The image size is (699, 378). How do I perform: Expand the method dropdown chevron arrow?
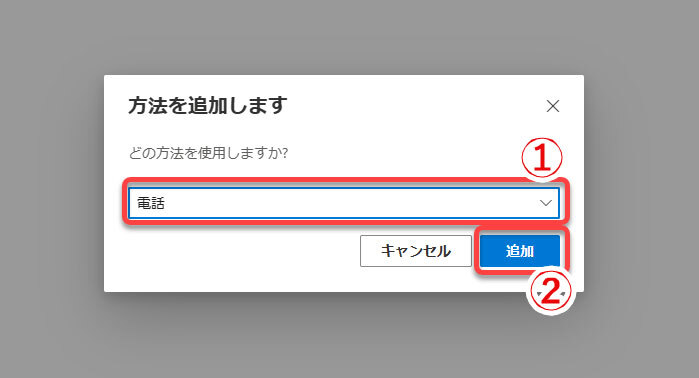tap(546, 203)
